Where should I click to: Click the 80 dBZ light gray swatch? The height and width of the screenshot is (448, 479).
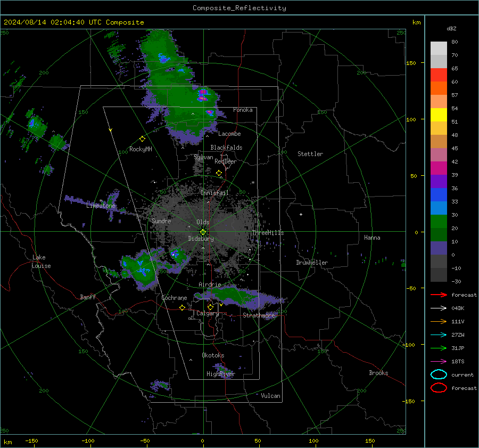pyautogui.click(x=439, y=48)
